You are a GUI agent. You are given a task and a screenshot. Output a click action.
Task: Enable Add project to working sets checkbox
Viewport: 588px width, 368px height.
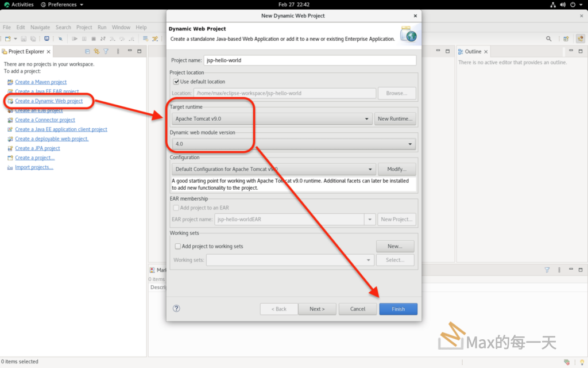click(x=177, y=246)
